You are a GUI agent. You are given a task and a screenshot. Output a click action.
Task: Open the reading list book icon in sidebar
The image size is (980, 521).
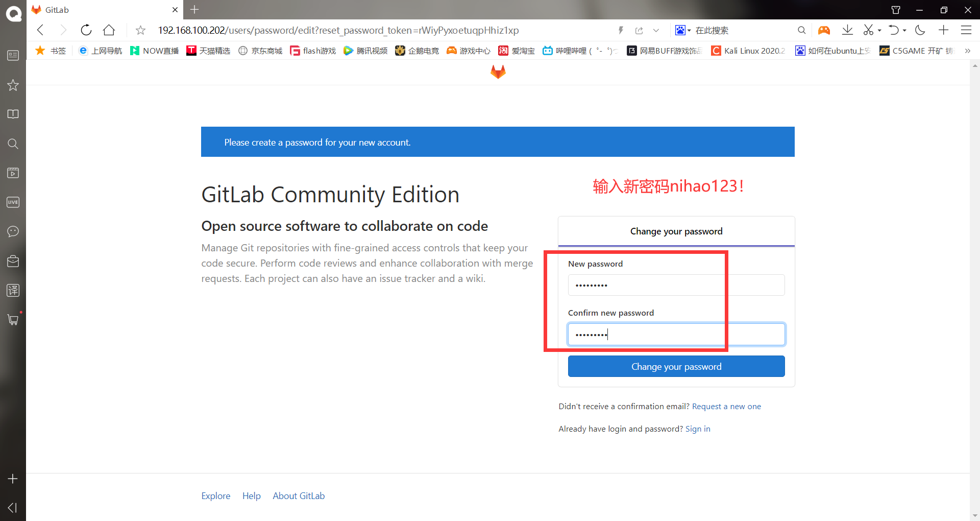pyautogui.click(x=13, y=114)
